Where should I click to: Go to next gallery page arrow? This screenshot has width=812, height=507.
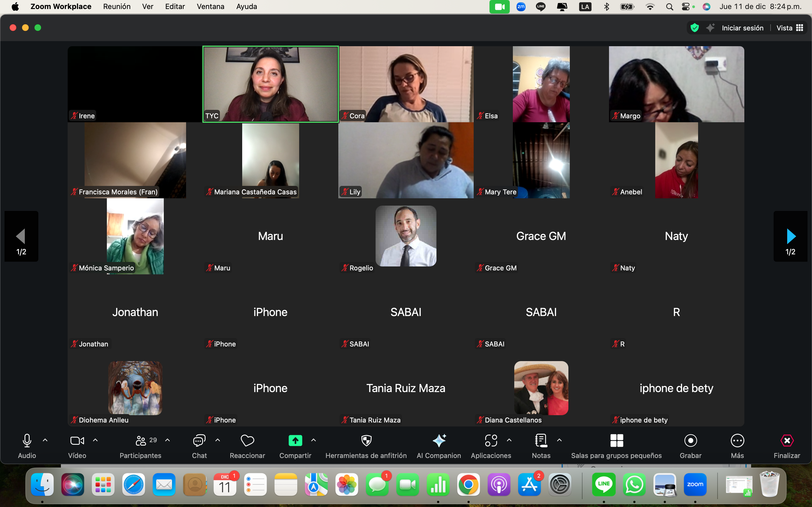(x=790, y=236)
